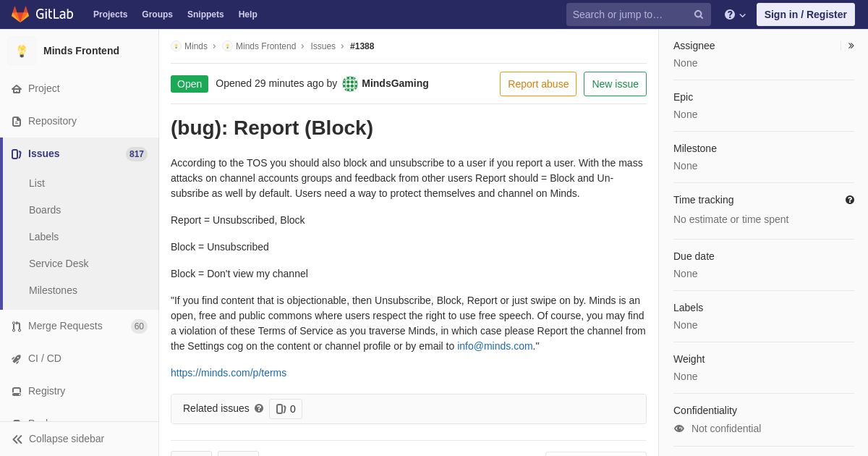This screenshot has height=456, width=868.
Task: Open the Projects menu in navbar
Action: 110,14
